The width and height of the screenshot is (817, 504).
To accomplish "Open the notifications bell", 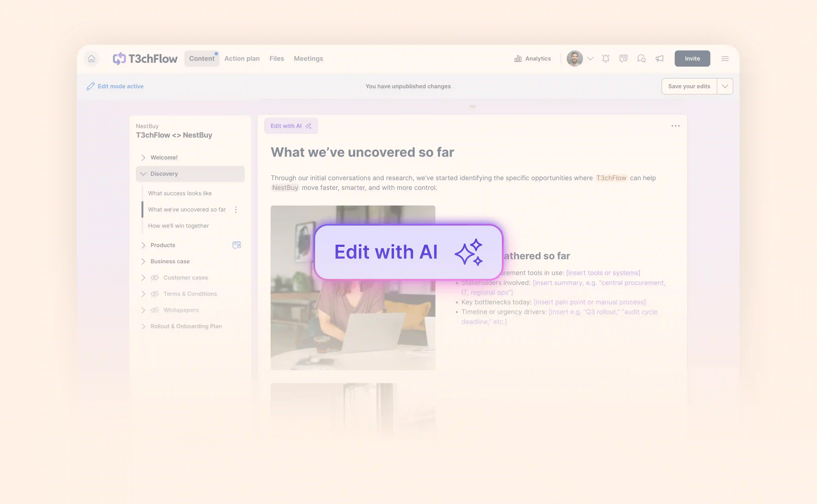I will click(606, 59).
